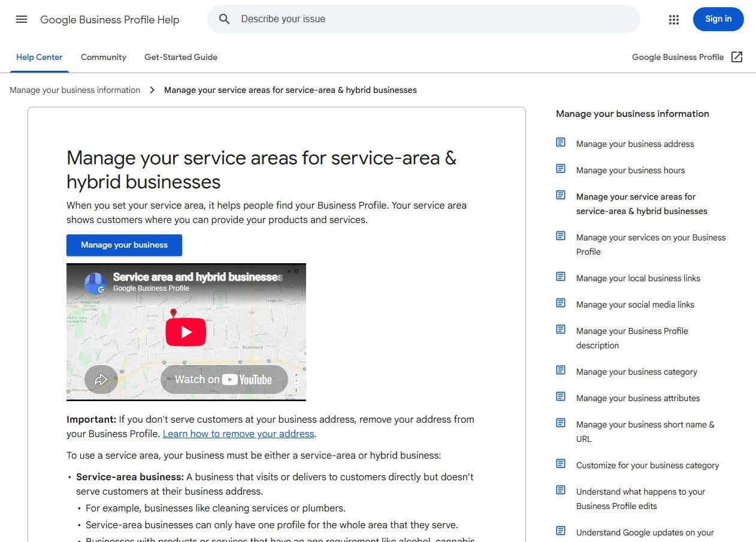Open the Learn how to remove your address link
This screenshot has height=542, width=756.
[238, 433]
